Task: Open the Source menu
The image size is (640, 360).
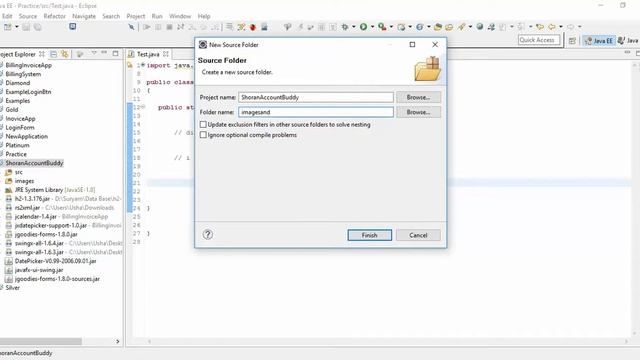Action: pyautogui.click(x=28, y=16)
